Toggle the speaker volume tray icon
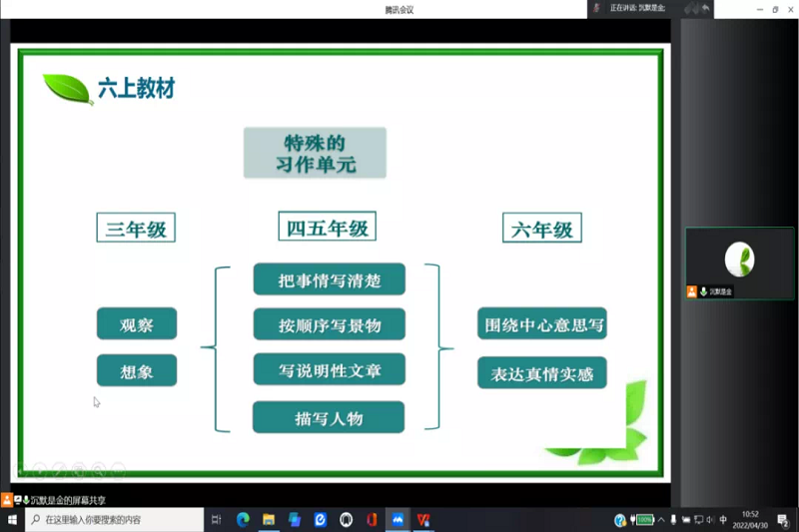799x532 pixels. click(710, 520)
